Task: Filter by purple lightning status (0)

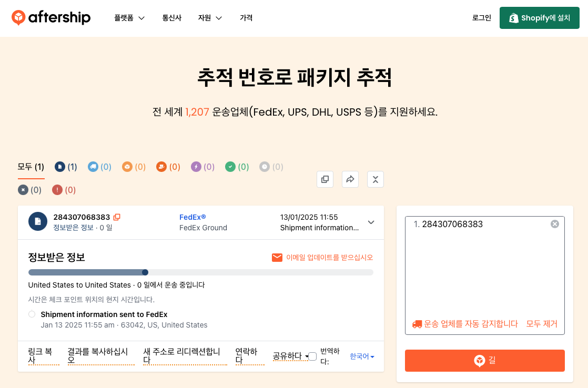Action: click(202, 167)
